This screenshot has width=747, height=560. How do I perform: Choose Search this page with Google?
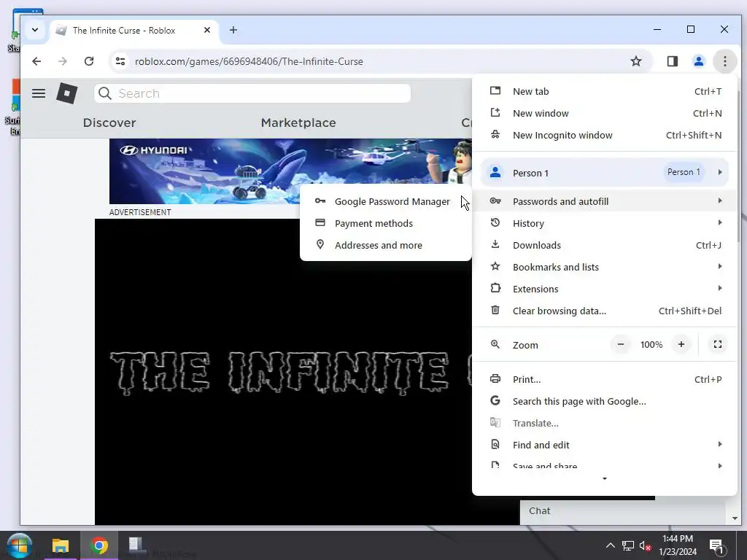pyautogui.click(x=605, y=402)
